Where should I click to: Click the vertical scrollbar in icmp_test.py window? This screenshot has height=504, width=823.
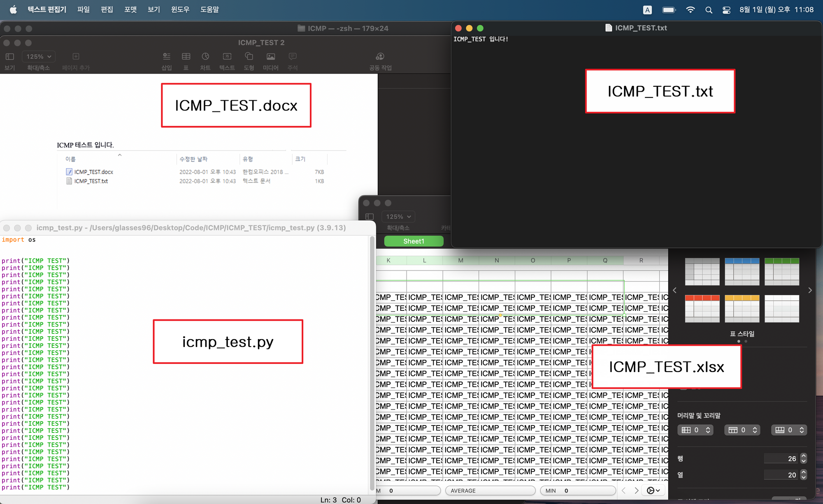click(x=372, y=364)
